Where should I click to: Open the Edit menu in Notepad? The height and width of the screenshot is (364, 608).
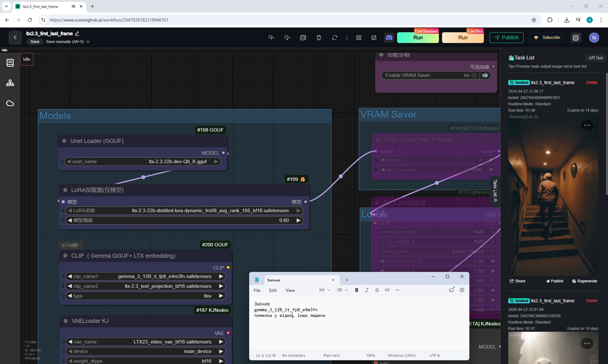click(x=273, y=290)
